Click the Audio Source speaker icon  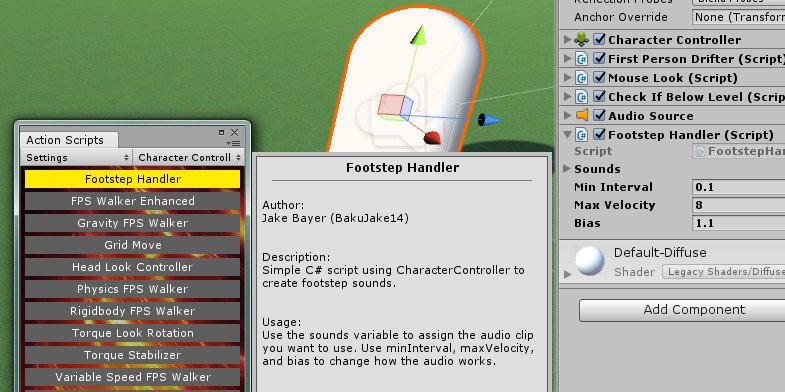[582, 116]
